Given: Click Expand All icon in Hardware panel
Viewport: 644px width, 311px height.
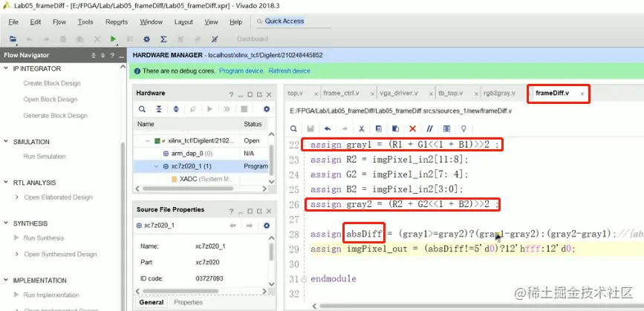Looking at the screenshot, I should (x=176, y=109).
